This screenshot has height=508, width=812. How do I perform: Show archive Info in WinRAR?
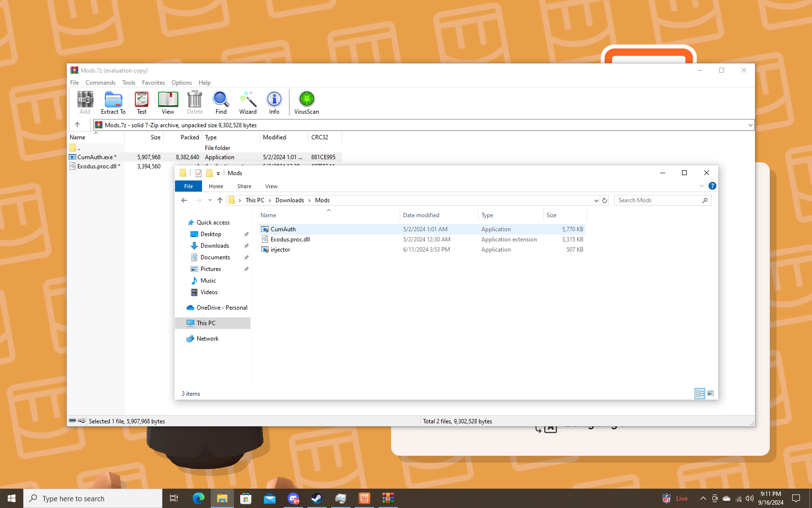pyautogui.click(x=274, y=103)
